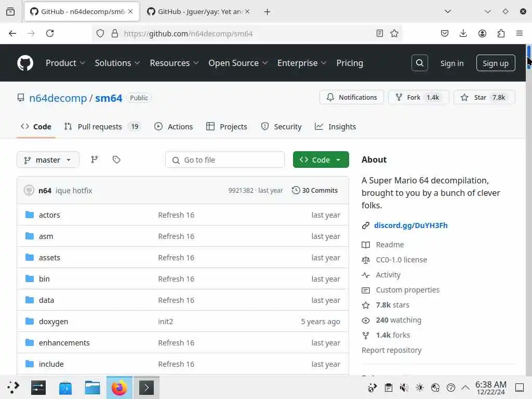Click the branches icon next to master
Image resolution: width=532 pixels, height=399 pixels.
point(95,159)
